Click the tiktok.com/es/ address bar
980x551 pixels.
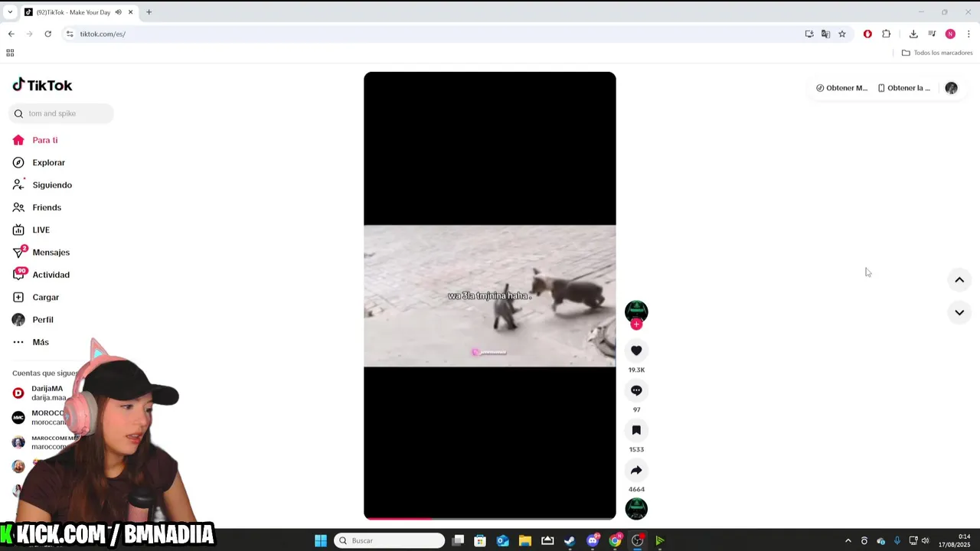429,34
